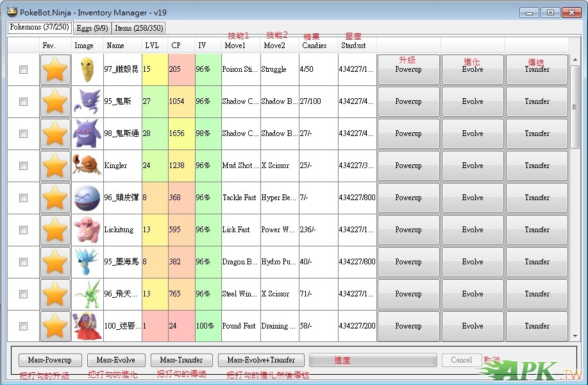Tick the checkbox for Lickitung

tap(24, 230)
